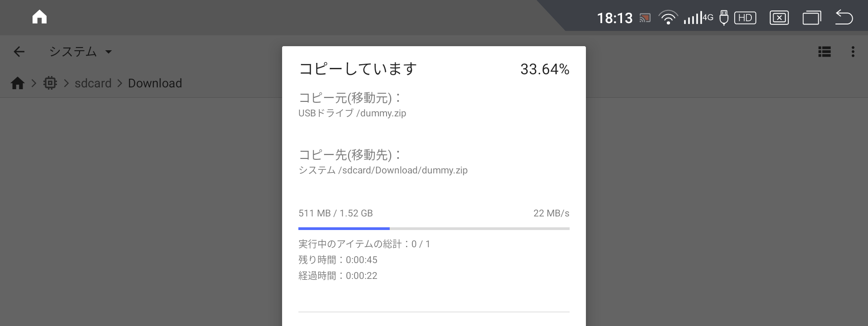Click the breadcrumb home icon

click(18, 83)
